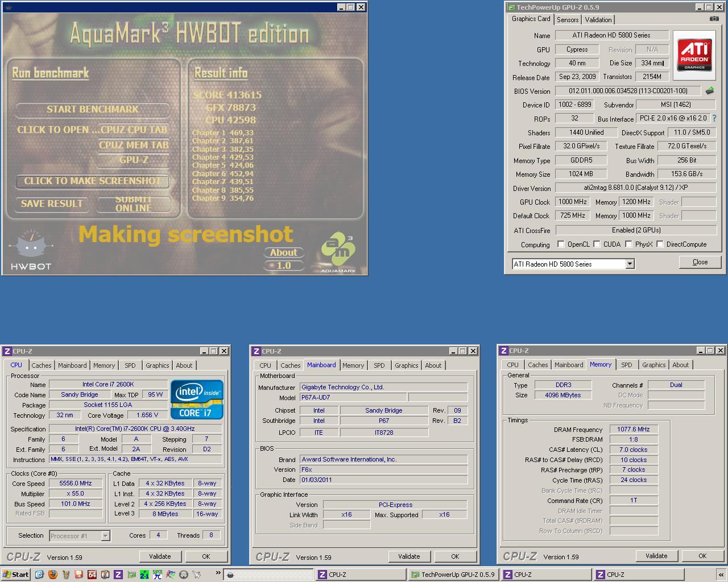Click the colorful kite quick launch icon
The height and width of the screenshot is (582, 728).
tap(171, 575)
